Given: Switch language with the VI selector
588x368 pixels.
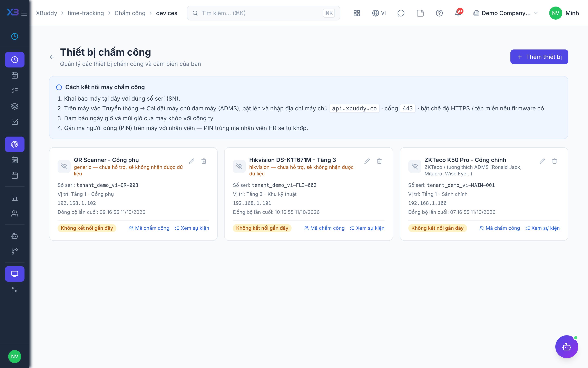Looking at the screenshot, I should [x=379, y=13].
